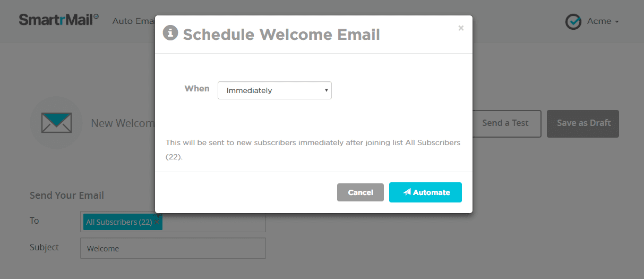This screenshot has height=279, width=644.
Task: Click Send a Test button
Action: (x=505, y=123)
